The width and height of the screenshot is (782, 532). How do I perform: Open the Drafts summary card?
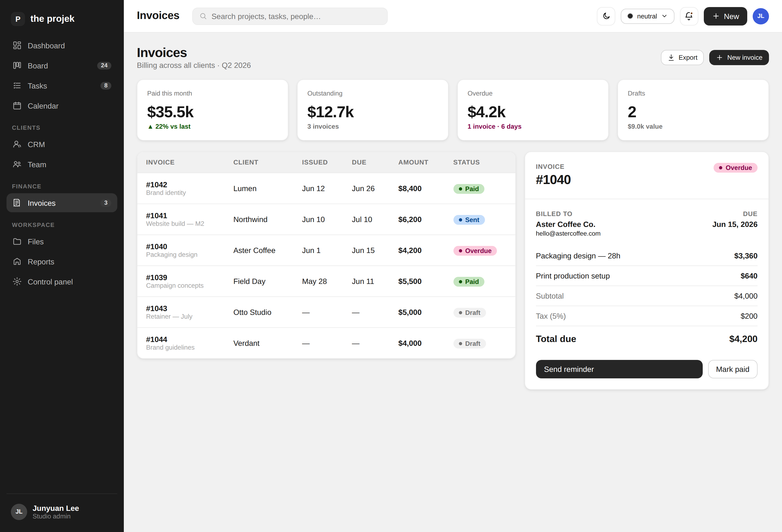(x=693, y=110)
